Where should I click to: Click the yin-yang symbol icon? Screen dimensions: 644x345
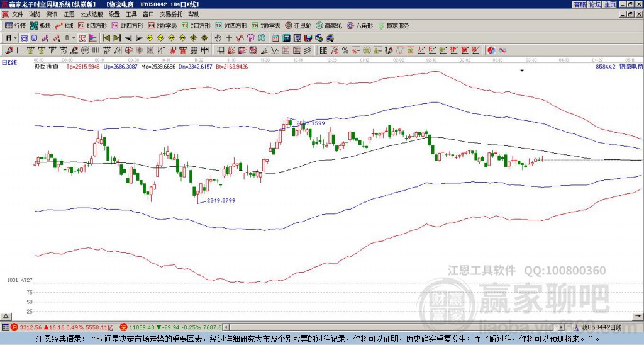point(491,50)
